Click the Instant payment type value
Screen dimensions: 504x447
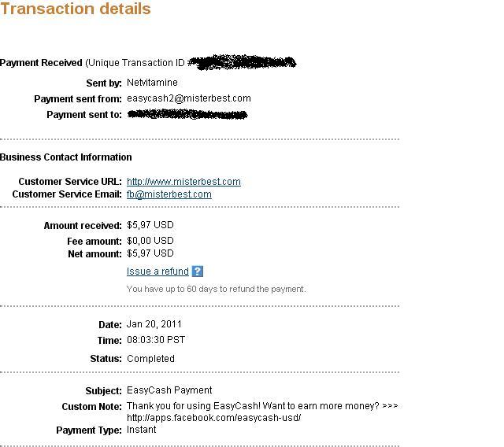coord(142,430)
